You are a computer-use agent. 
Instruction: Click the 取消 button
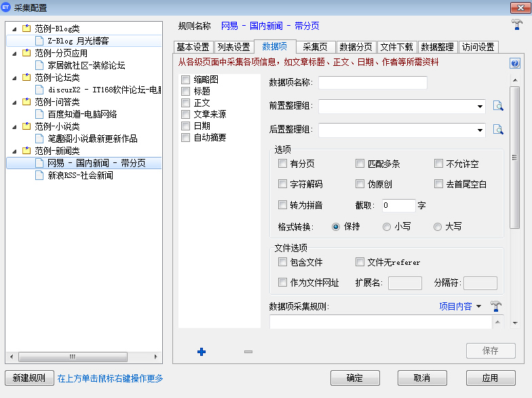coord(422,378)
